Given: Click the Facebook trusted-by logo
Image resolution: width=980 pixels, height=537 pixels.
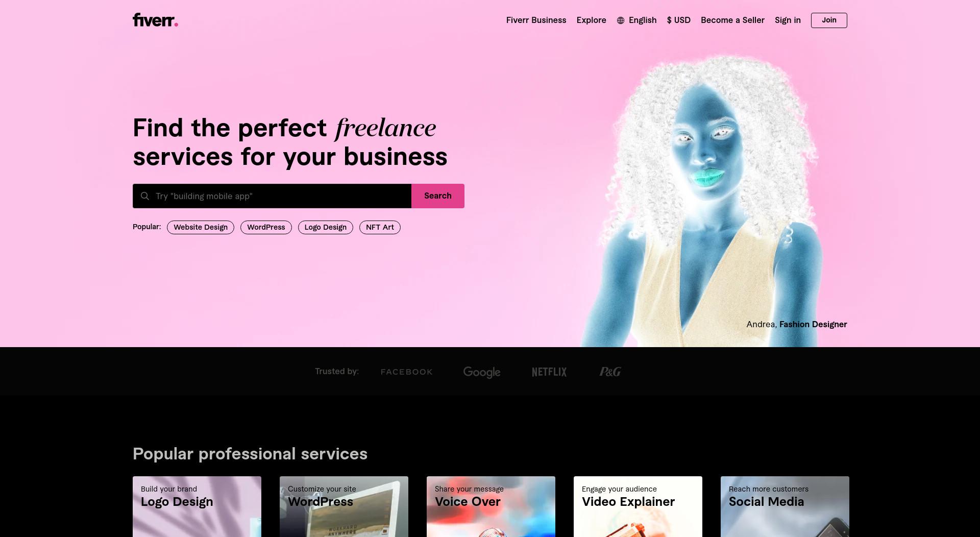Looking at the screenshot, I should point(407,372).
